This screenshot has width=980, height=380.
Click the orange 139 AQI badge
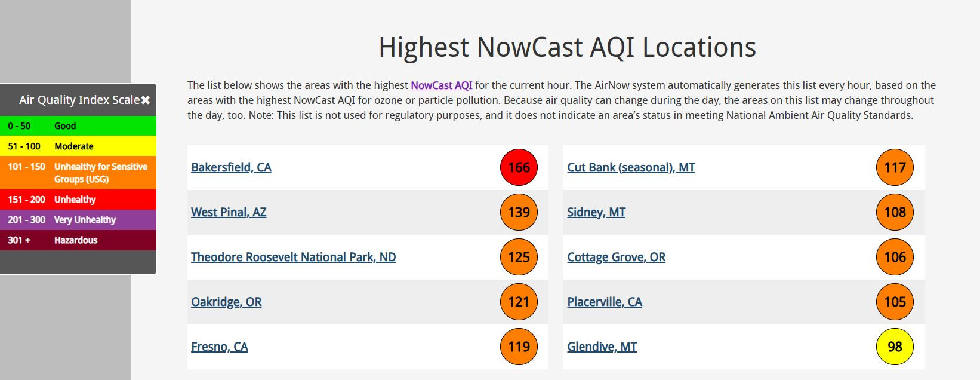point(519,212)
